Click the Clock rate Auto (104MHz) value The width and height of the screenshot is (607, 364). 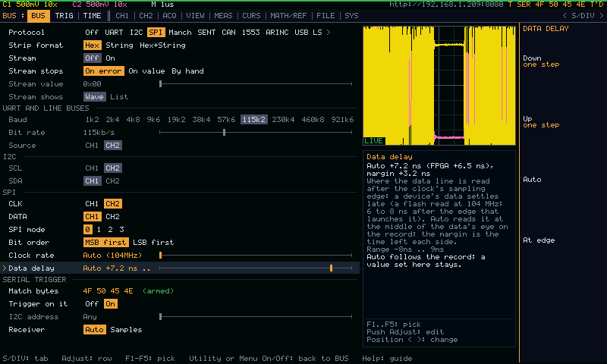[x=112, y=256]
